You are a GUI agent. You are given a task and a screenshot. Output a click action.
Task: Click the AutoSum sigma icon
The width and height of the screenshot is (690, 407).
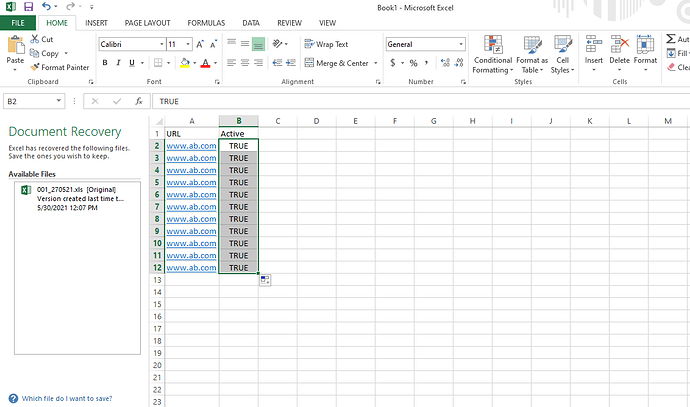(670, 39)
